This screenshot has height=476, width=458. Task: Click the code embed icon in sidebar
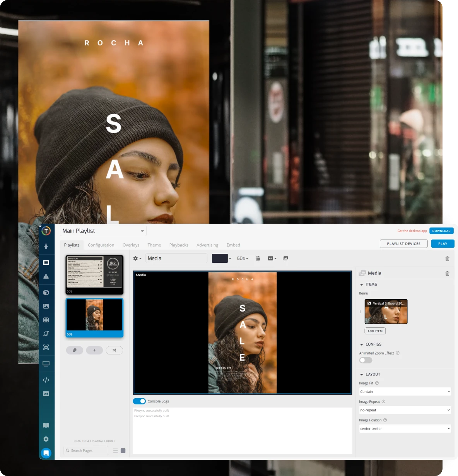46,380
